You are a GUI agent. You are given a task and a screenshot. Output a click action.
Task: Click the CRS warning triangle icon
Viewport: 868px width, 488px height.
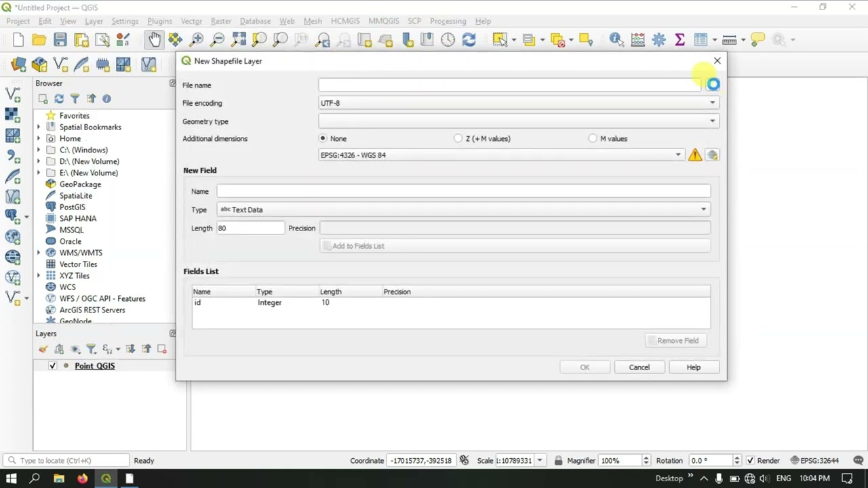pyautogui.click(x=695, y=155)
